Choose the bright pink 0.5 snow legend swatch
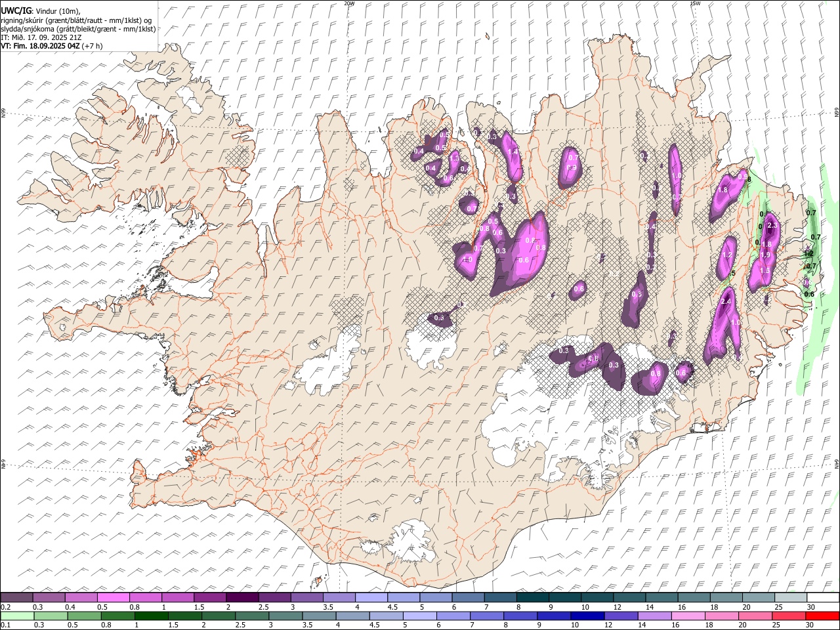Screen dimensions: 840x630 114,598
